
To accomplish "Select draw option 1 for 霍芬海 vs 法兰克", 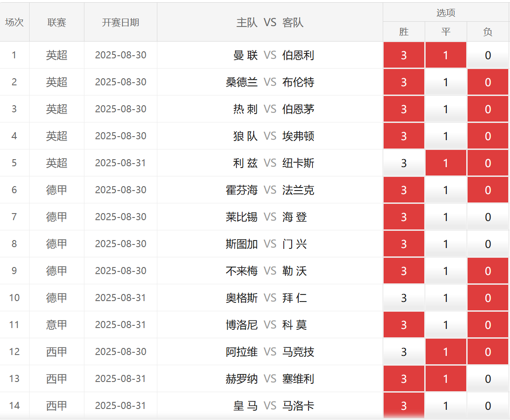I will pos(445,190).
